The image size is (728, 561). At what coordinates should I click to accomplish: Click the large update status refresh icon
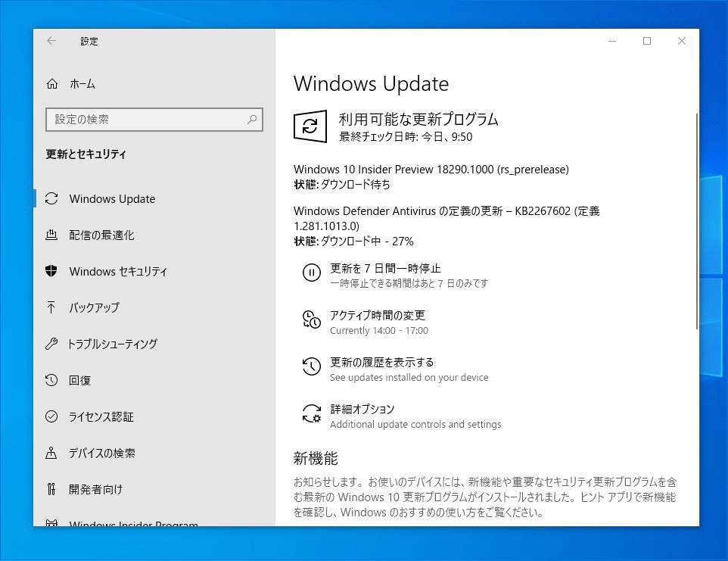point(310,126)
